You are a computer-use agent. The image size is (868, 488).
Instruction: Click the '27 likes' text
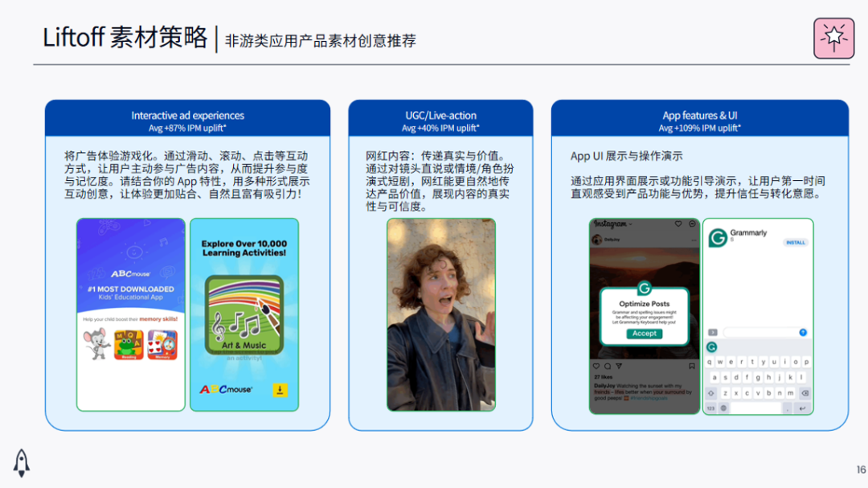tap(603, 377)
